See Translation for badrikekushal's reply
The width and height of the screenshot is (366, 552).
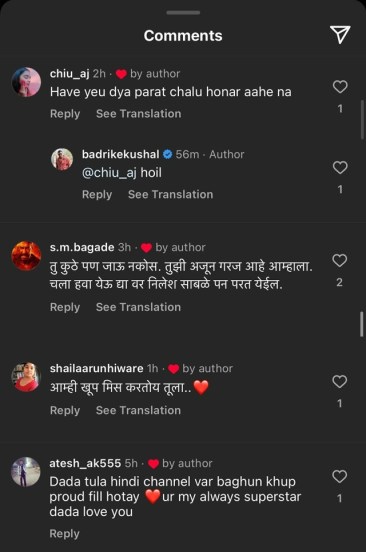tap(171, 194)
